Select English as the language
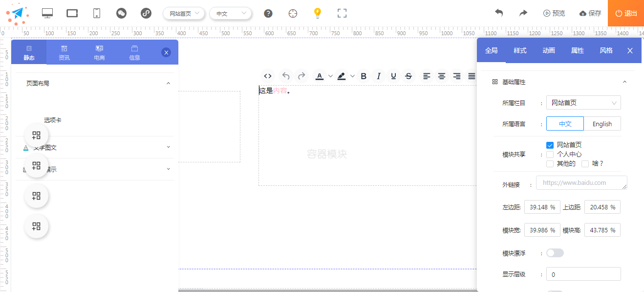Screen dimensions: 644x292 (602, 124)
